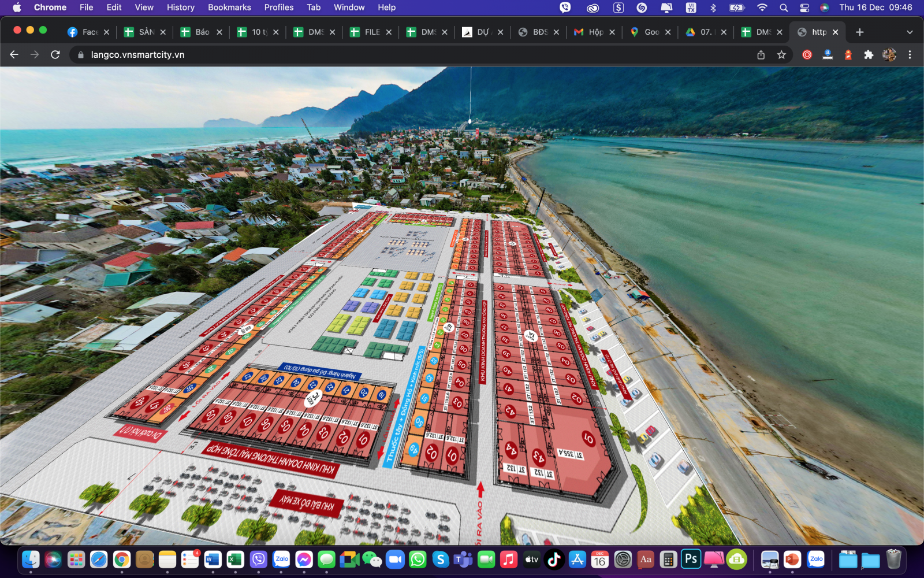The height and width of the screenshot is (578, 924).
Task: Open the File menu
Action: 87,8
